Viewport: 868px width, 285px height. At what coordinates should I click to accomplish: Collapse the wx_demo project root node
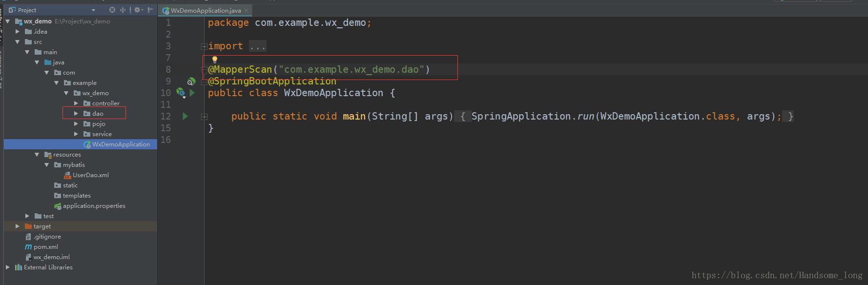pos(8,21)
